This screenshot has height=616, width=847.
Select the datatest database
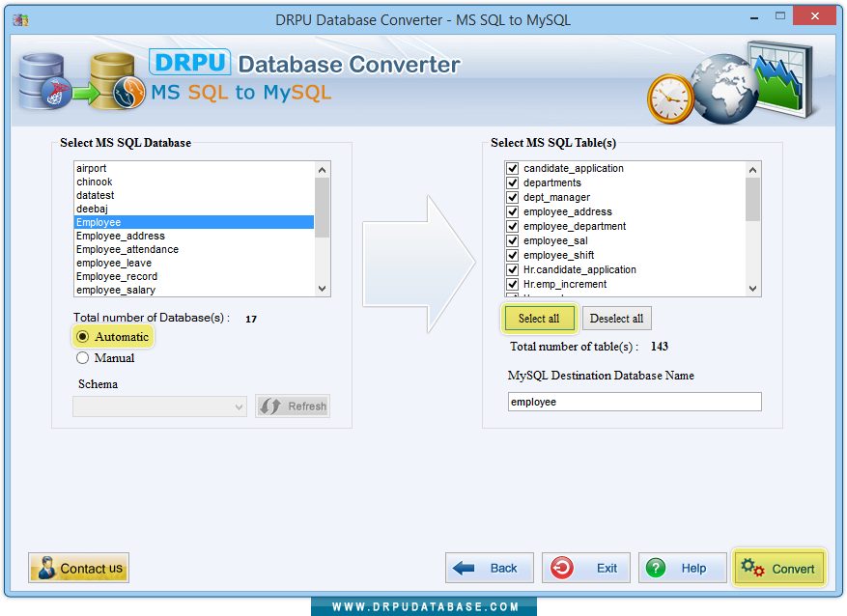point(194,195)
